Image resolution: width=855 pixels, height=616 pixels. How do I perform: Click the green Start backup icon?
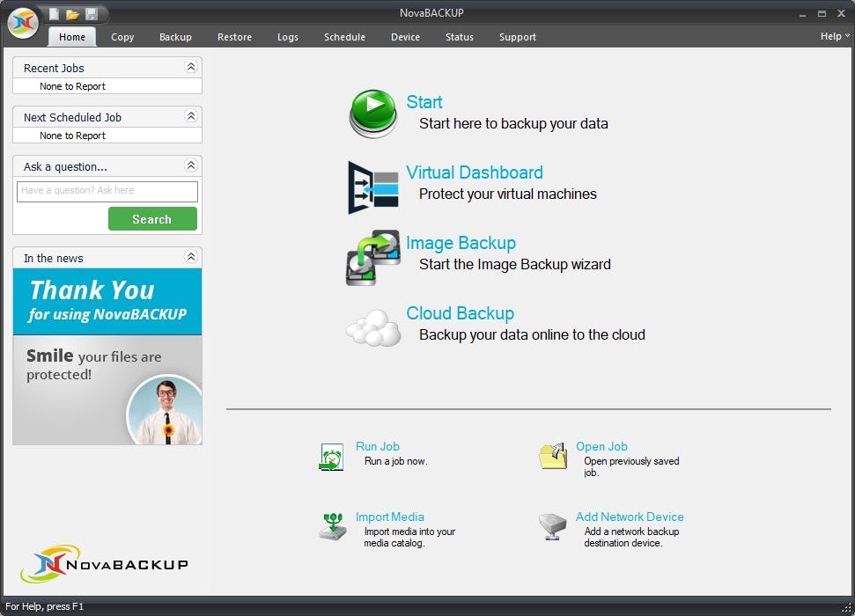click(x=372, y=113)
